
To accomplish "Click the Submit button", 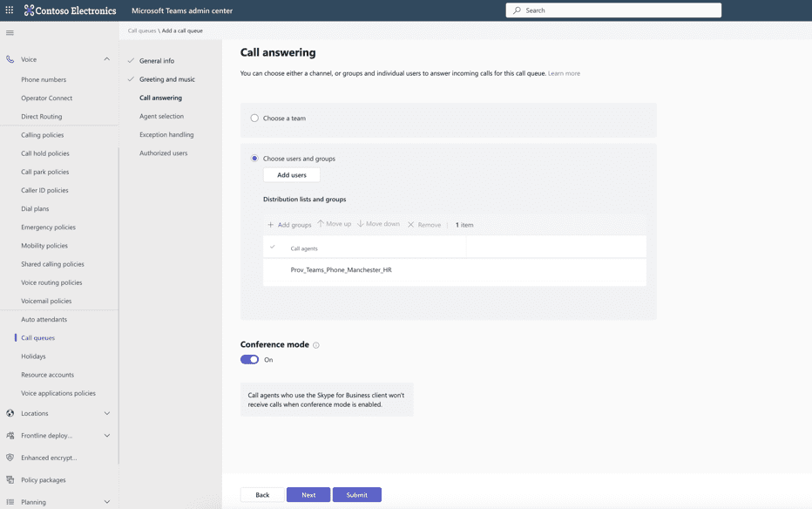I will pos(357,494).
